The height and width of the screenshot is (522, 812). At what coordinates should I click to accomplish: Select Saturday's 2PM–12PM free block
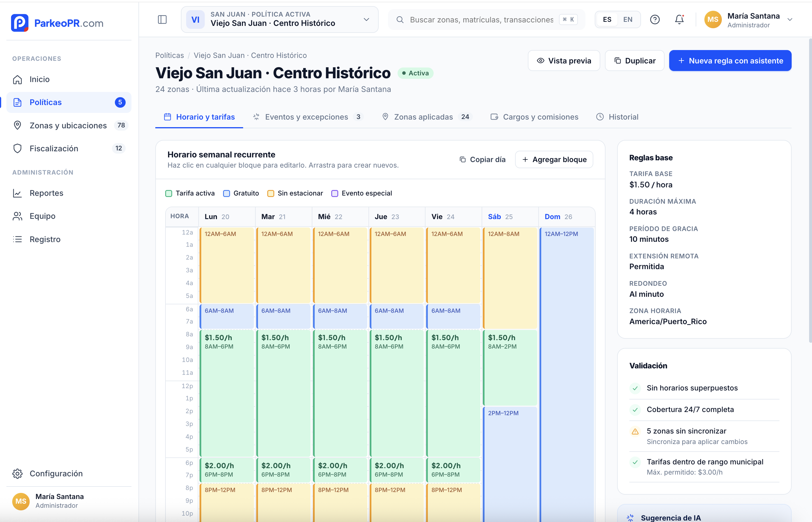tap(510, 464)
